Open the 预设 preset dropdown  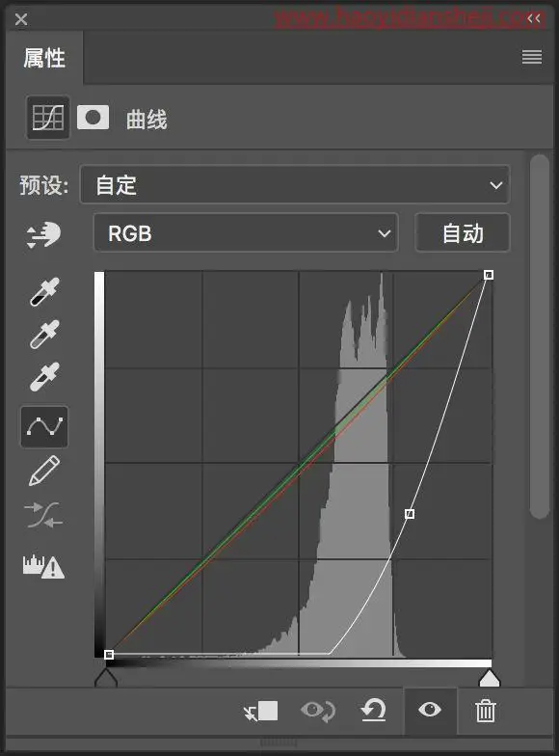295,185
